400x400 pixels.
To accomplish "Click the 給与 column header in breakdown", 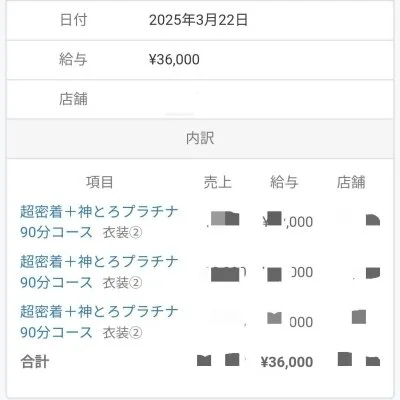I will (x=284, y=182).
